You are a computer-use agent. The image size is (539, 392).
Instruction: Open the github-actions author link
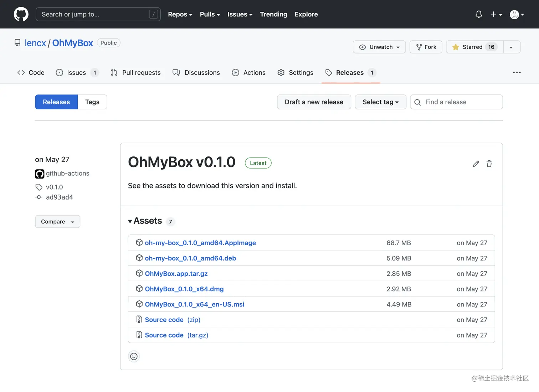tap(68, 174)
